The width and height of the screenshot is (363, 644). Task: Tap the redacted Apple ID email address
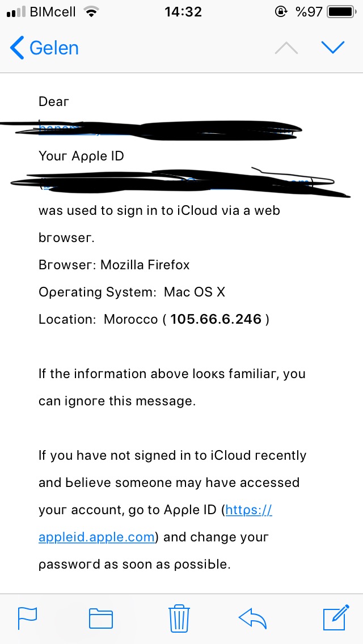(x=175, y=183)
